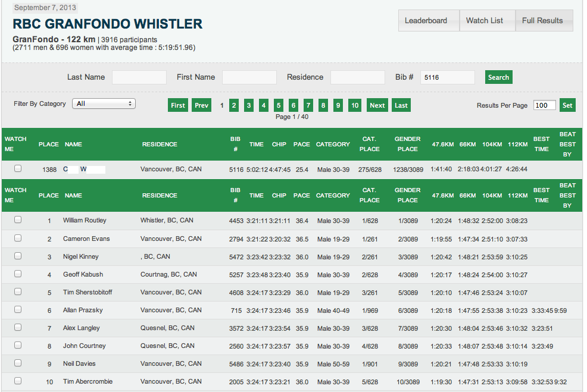
Task: Go to page 10 of results
Action: coord(355,105)
